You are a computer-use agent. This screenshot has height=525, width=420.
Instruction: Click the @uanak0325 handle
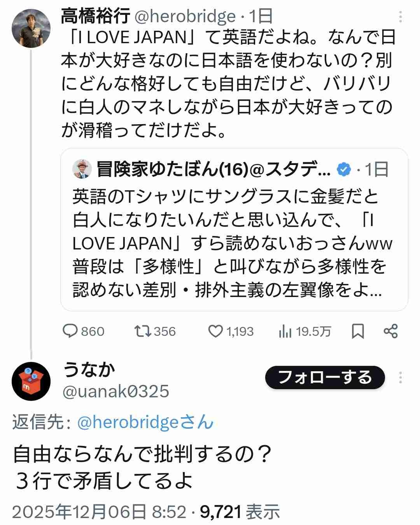coord(116,391)
